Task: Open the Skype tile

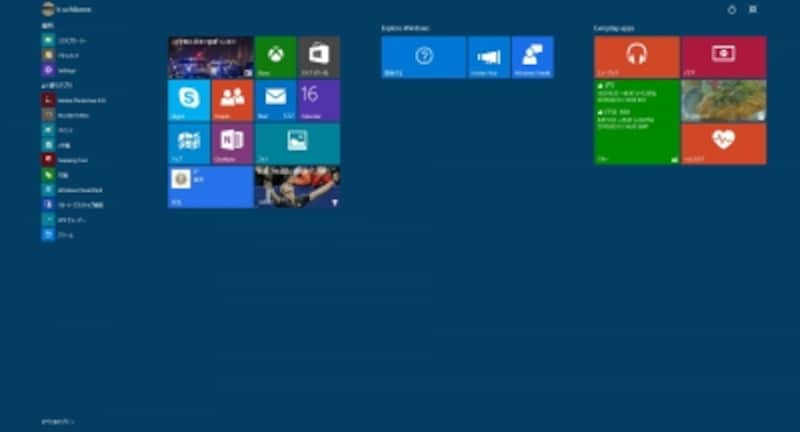Action: [x=189, y=100]
